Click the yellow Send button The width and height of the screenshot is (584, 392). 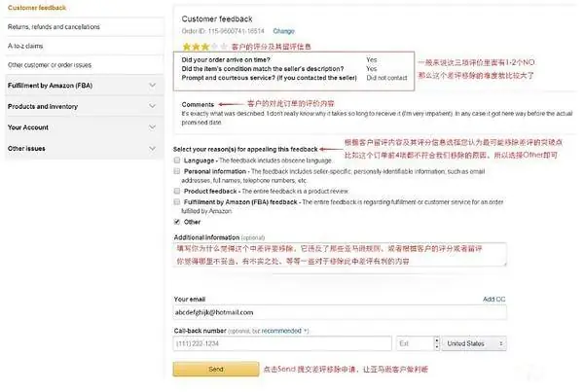[x=216, y=370]
